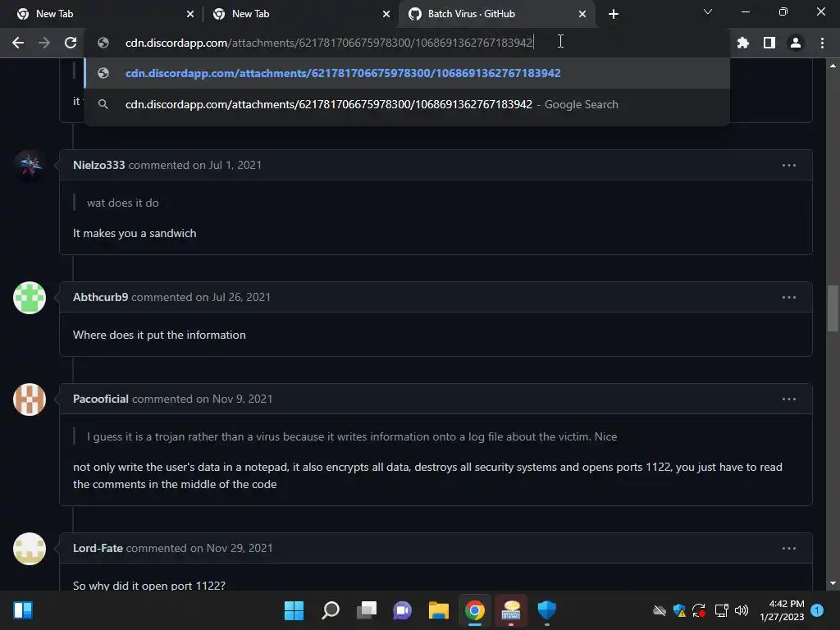The image size is (840, 630).
Task: Open options menu on Lord-Fate's comment
Action: tap(788, 549)
